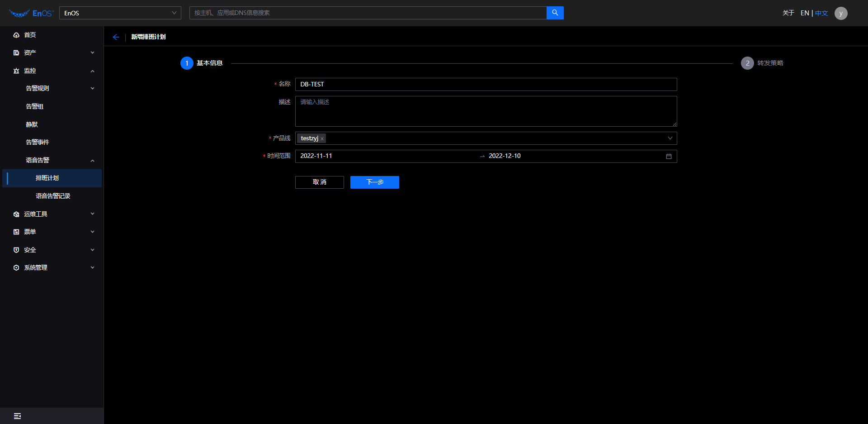868x424 pixels.
Task: Remove the testzyj tag
Action: click(322, 139)
